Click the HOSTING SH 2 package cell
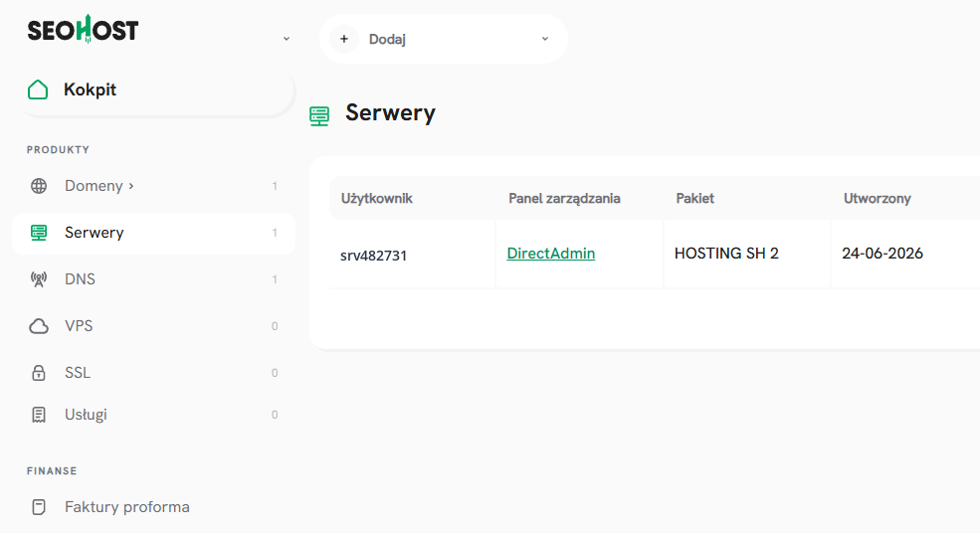 [x=727, y=253]
